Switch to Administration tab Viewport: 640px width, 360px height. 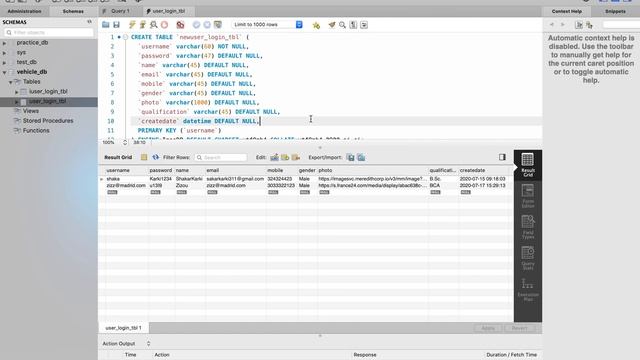(x=24, y=11)
